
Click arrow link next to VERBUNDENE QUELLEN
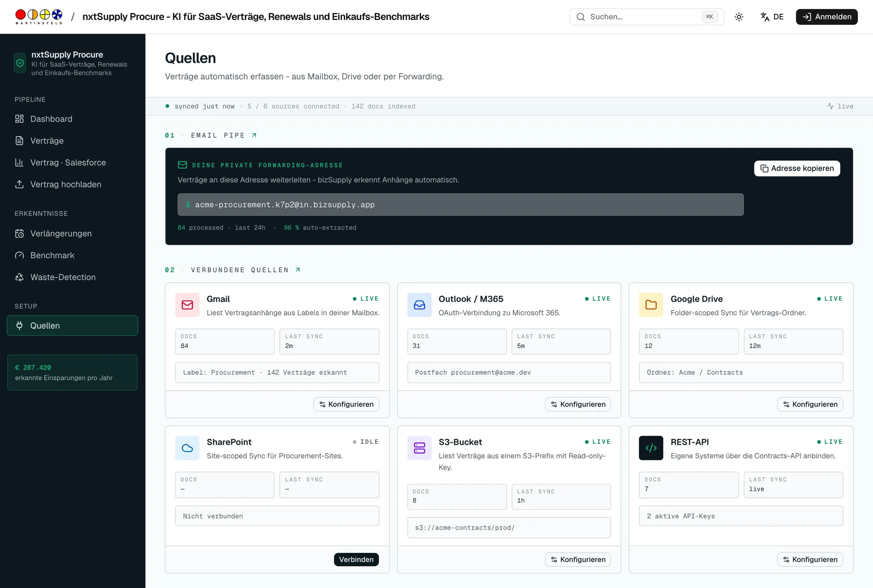(x=298, y=270)
